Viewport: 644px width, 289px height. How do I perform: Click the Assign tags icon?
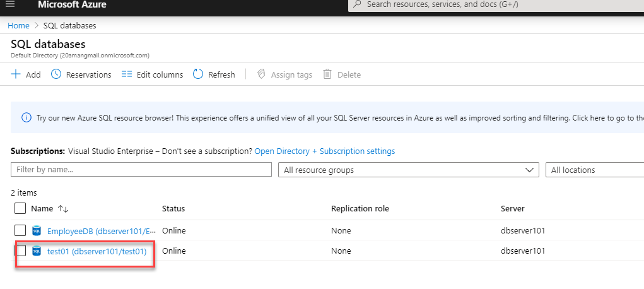261,74
